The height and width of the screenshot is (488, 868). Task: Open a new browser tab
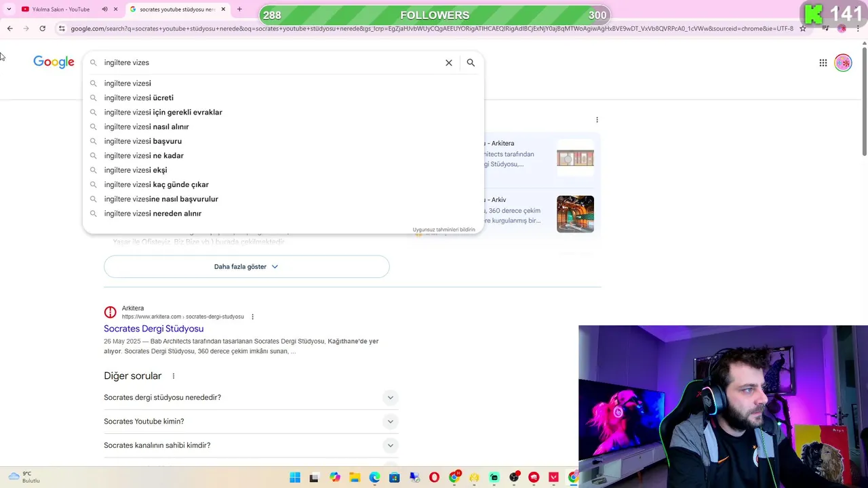coord(239,9)
